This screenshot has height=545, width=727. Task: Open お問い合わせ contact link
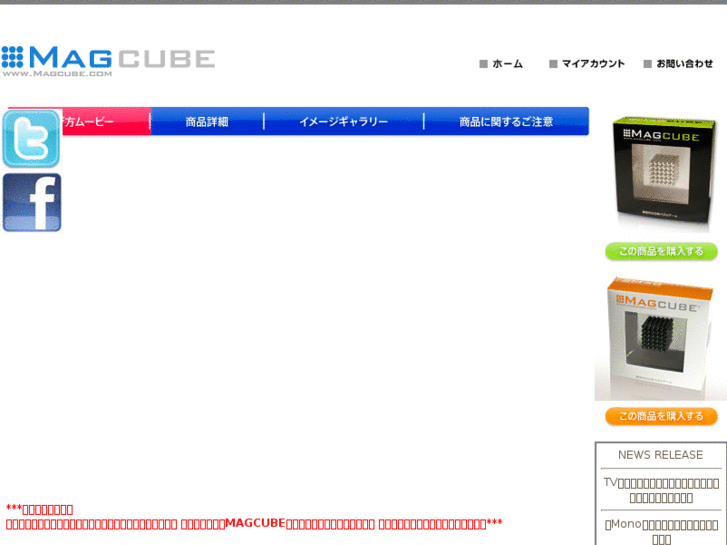point(678,64)
